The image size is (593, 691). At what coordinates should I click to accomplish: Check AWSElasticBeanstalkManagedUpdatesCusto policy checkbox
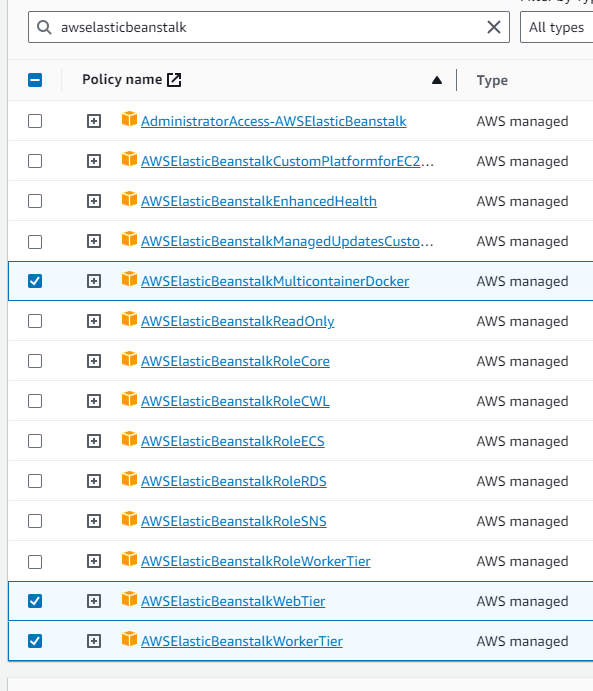pyautogui.click(x=35, y=241)
